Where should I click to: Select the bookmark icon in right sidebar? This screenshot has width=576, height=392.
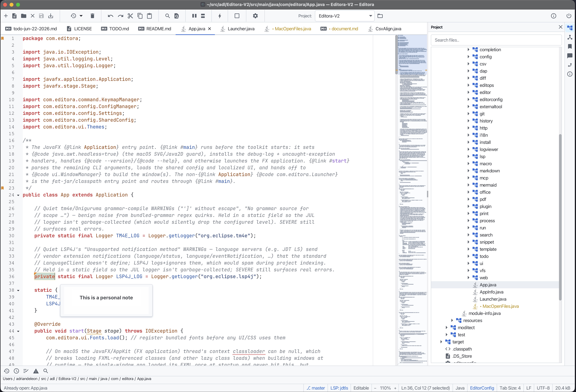pyautogui.click(x=570, y=46)
